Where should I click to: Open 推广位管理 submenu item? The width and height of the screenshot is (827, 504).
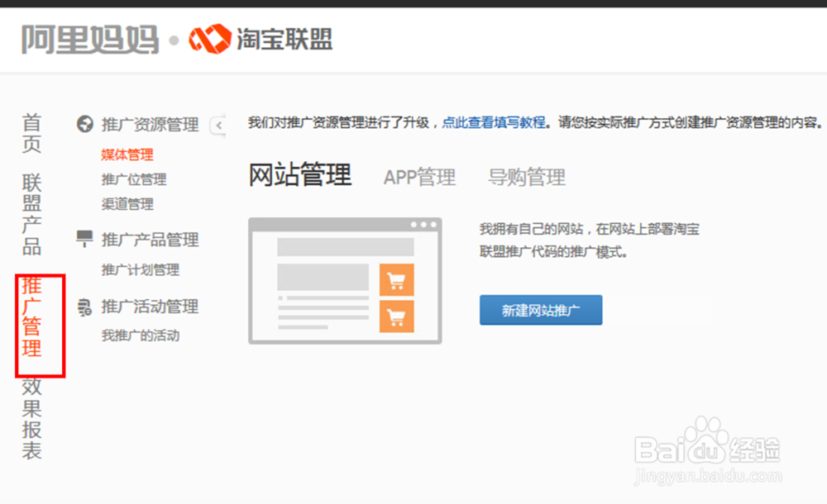[x=134, y=179]
